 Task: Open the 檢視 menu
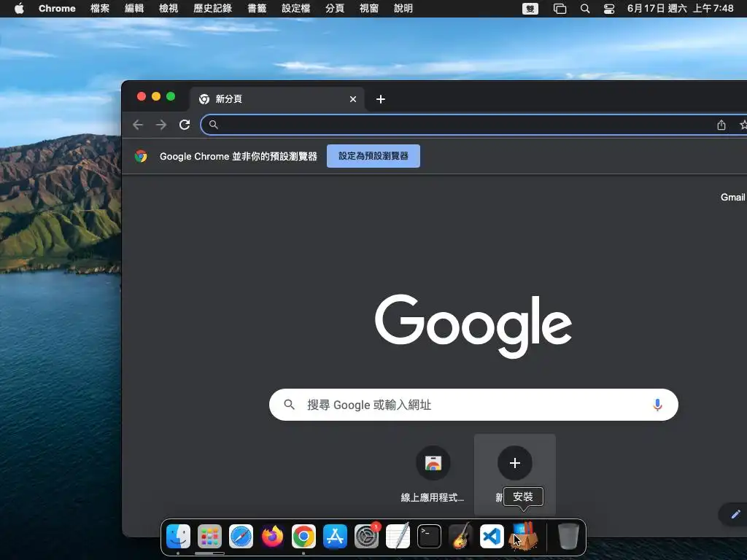(x=169, y=9)
